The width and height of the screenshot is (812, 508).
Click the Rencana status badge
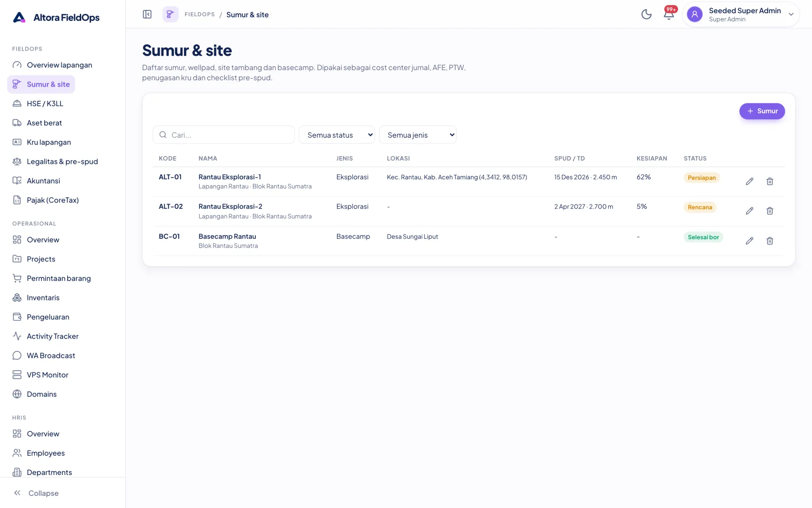point(700,207)
